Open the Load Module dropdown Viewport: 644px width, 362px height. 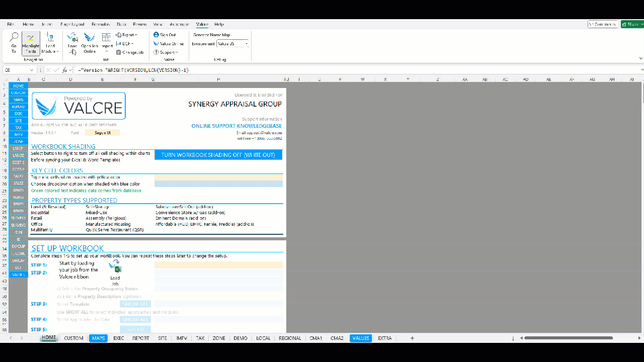(x=50, y=43)
